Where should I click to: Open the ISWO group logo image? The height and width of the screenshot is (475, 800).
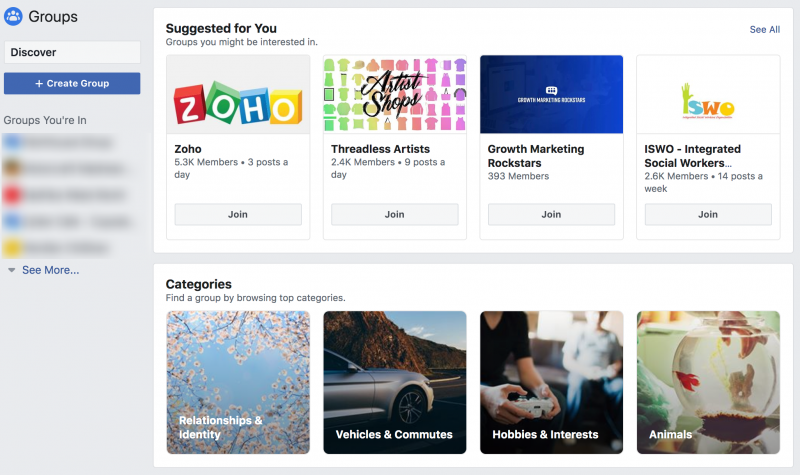(708, 94)
